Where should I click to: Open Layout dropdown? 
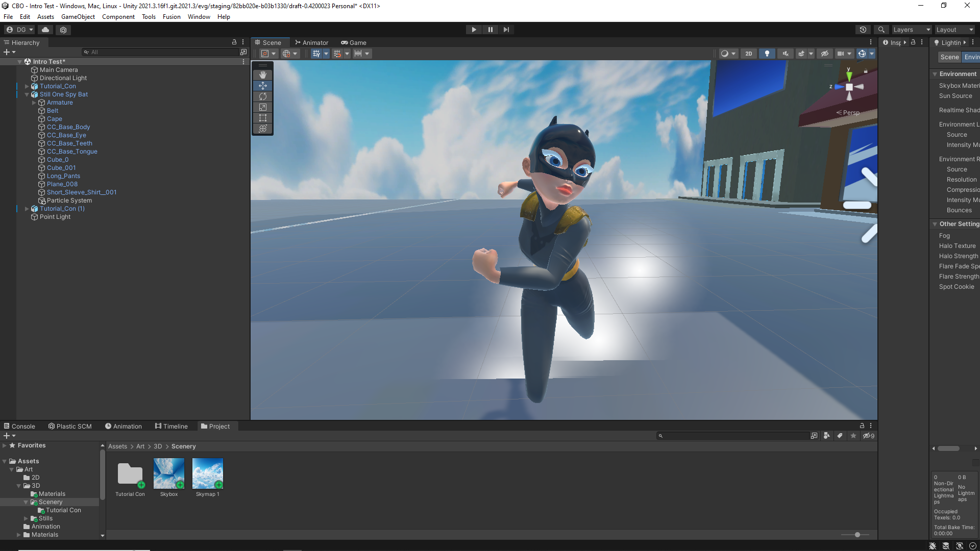(x=955, y=30)
